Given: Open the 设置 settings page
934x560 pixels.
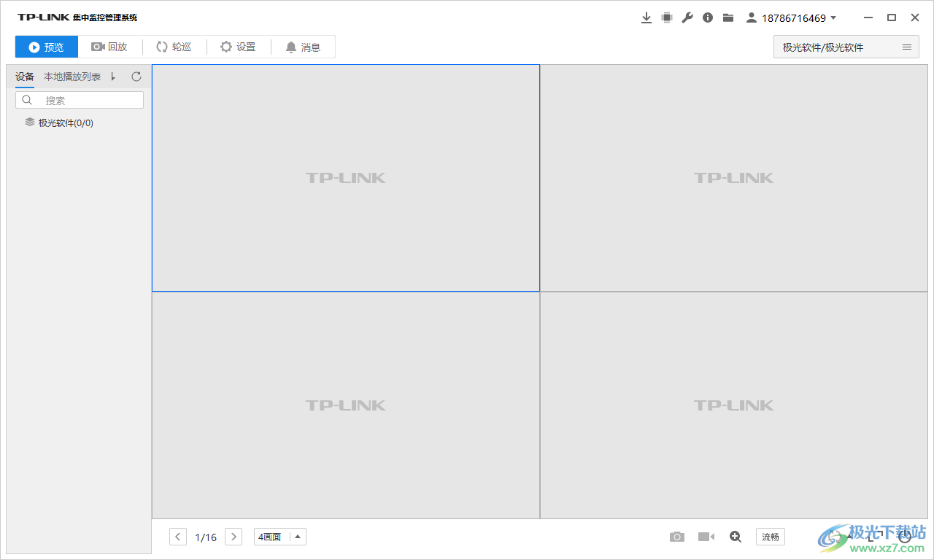Looking at the screenshot, I should [239, 46].
